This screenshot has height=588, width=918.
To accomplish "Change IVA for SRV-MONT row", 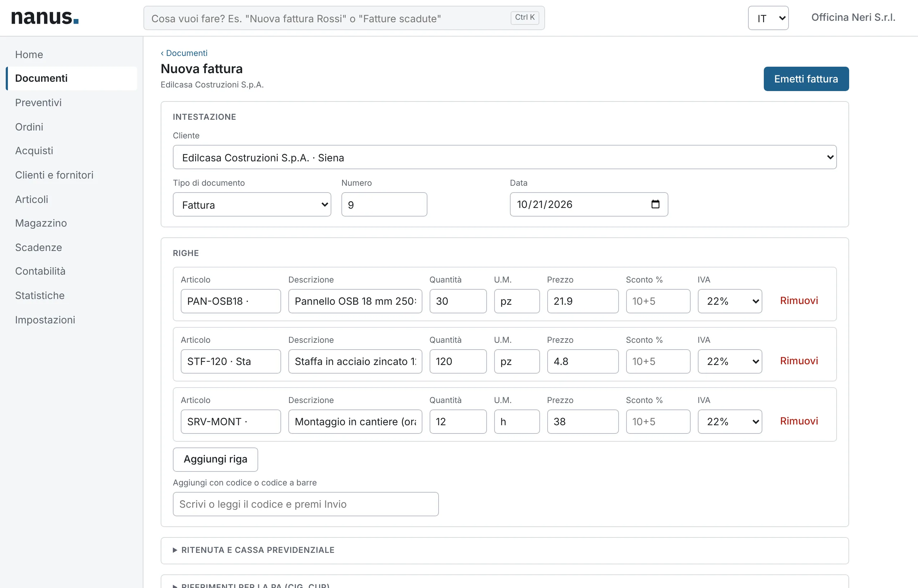I will (x=730, y=422).
